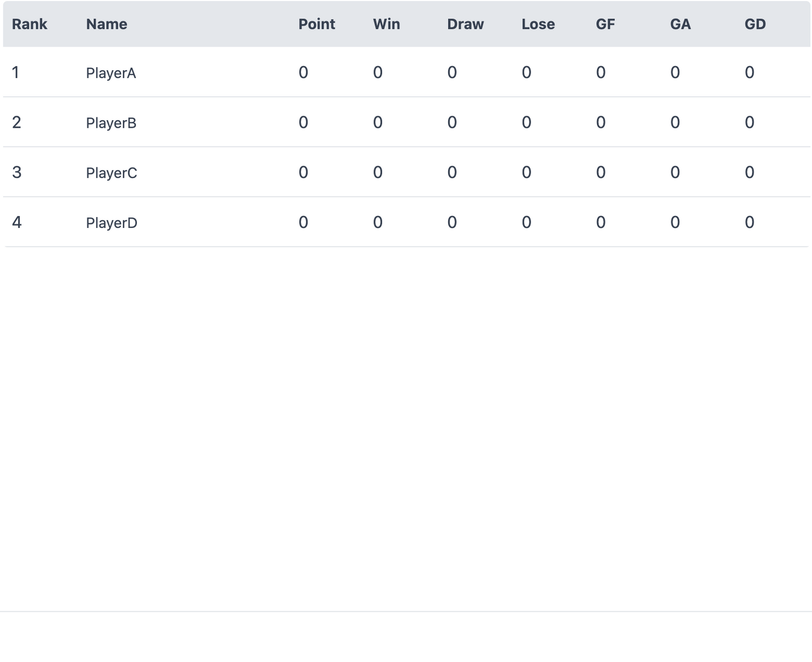Select rank number 4 in the table
812x662 pixels.
(x=17, y=222)
